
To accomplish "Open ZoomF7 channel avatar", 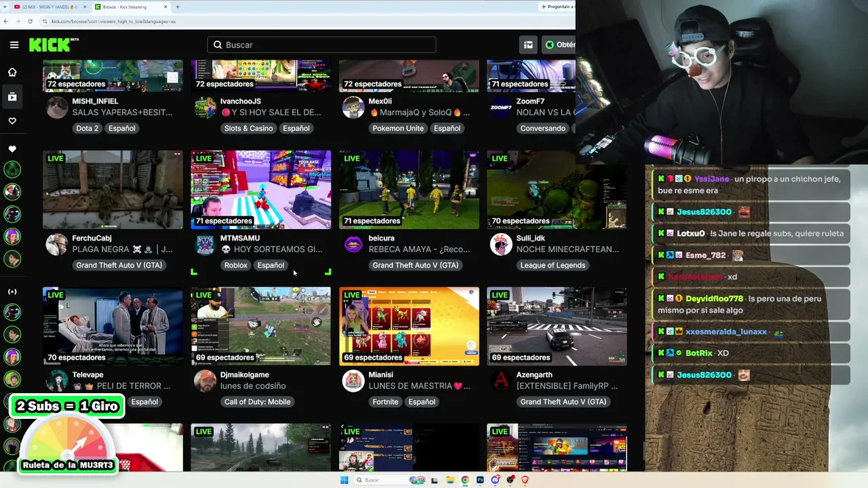I will (x=501, y=107).
